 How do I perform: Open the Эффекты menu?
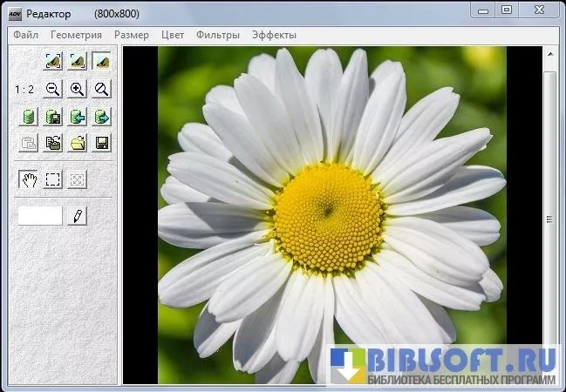(274, 35)
